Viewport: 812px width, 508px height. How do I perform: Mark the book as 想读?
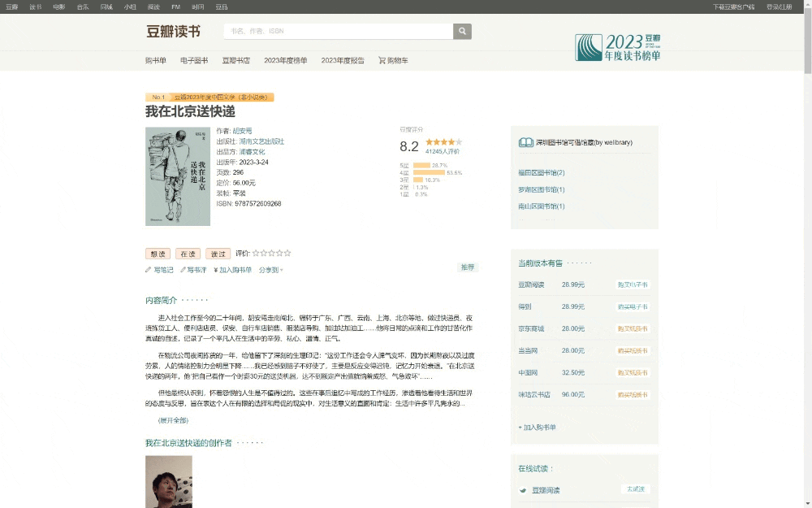158,254
